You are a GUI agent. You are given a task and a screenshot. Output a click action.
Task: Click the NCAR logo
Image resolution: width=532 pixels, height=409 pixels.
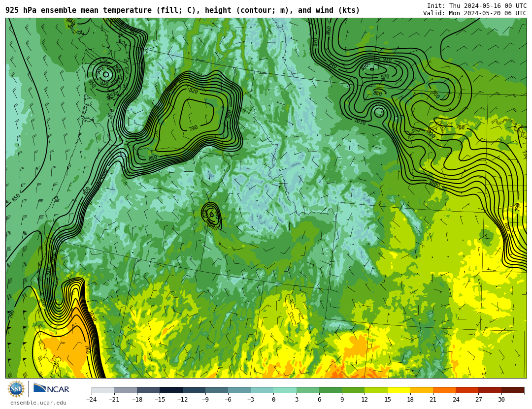point(51,389)
